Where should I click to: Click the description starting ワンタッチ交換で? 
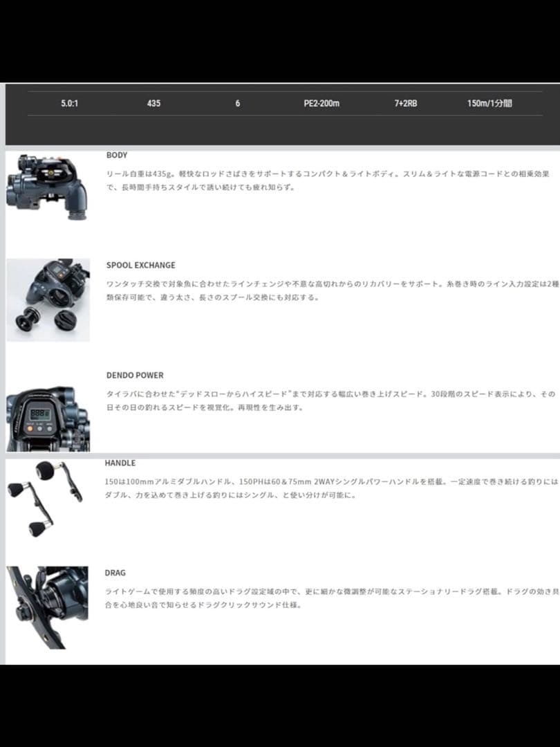(x=333, y=290)
